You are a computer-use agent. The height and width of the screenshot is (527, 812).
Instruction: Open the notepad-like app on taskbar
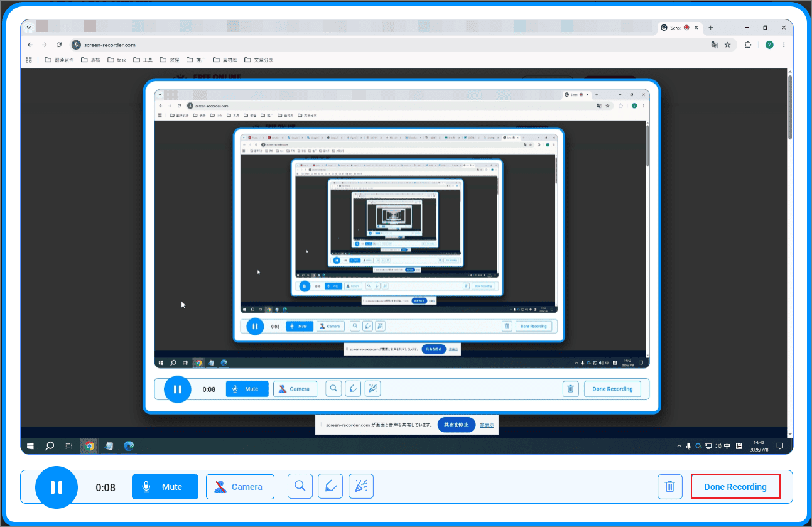[x=109, y=446]
